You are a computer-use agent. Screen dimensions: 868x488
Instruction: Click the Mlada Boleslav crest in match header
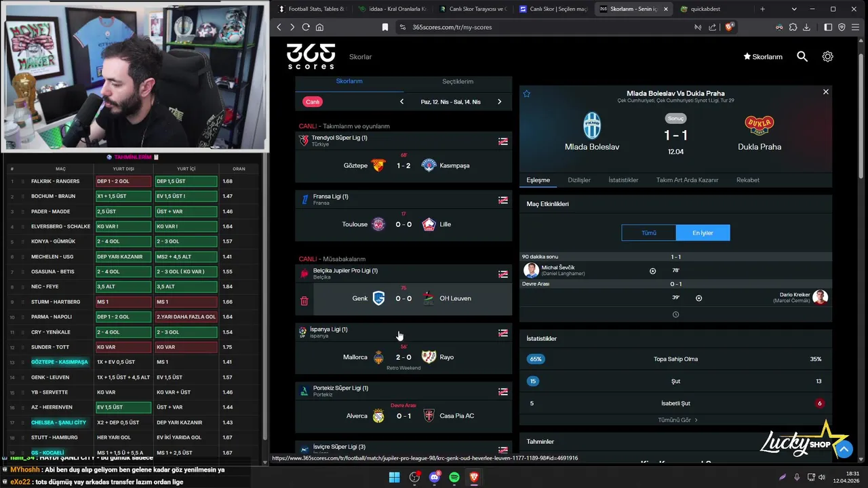pyautogui.click(x=592, y=125)
